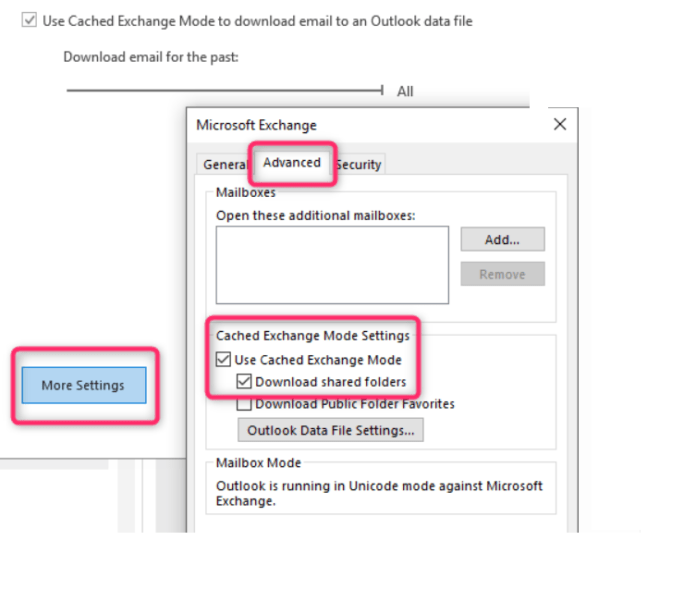Click the additional mailboxes list box
Screen dimensions: 696x602
[332, 265]
